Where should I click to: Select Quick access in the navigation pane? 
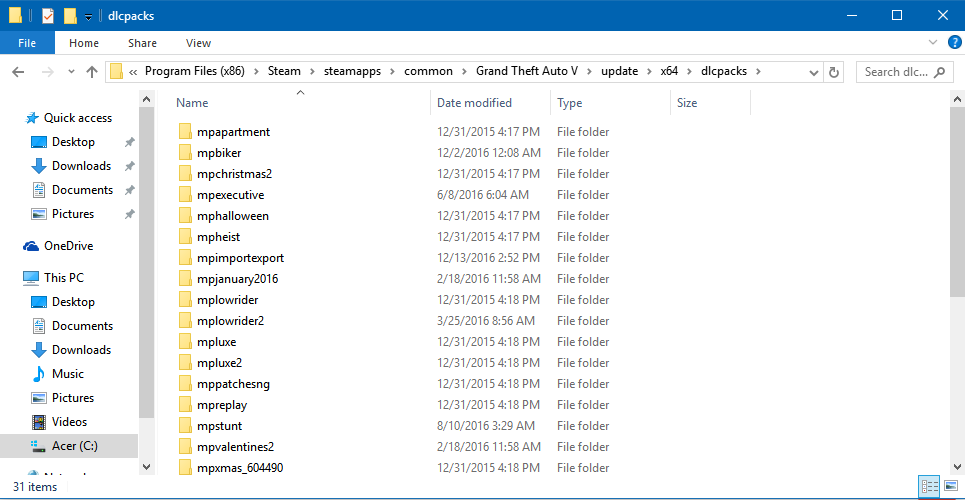tap(78, 118)
